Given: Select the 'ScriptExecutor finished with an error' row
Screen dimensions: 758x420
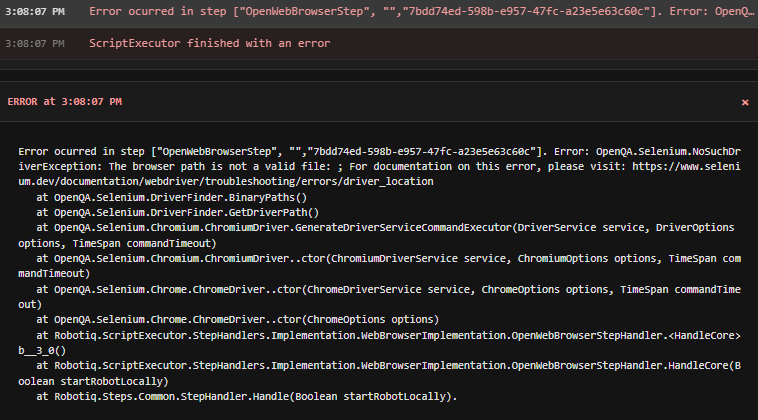Looking at the screenshot, I should (x=209, y=44).
